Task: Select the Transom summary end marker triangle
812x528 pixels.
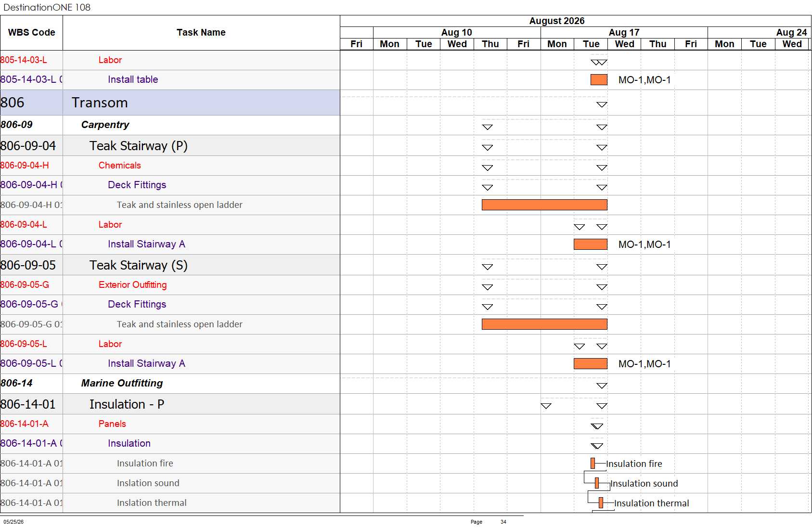Action: [602, 104]
